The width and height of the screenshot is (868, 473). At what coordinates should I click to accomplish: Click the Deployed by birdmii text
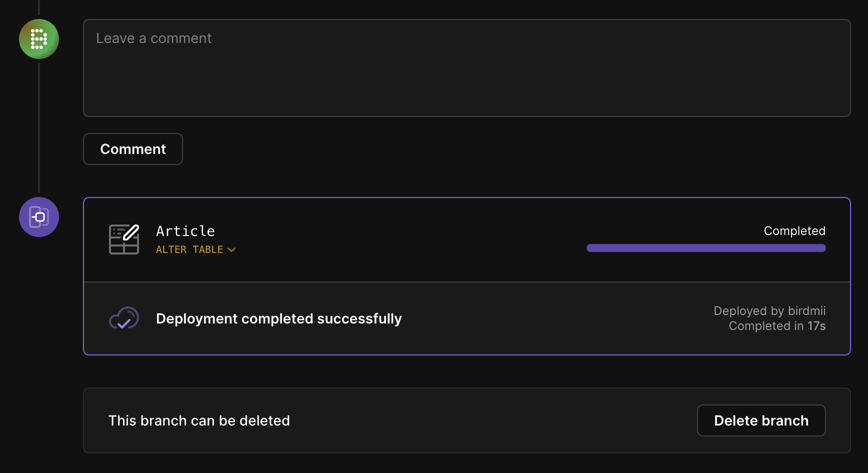pos(769,310)
